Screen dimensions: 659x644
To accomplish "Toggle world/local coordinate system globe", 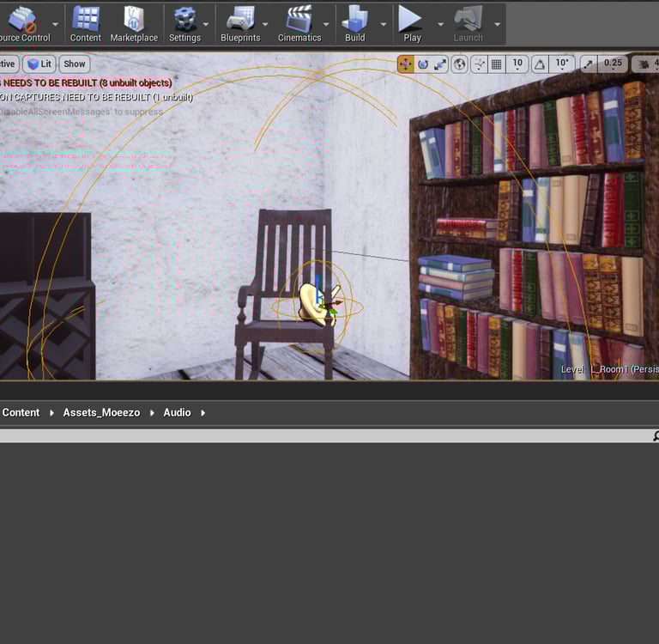I will click(x=459, y=64).
